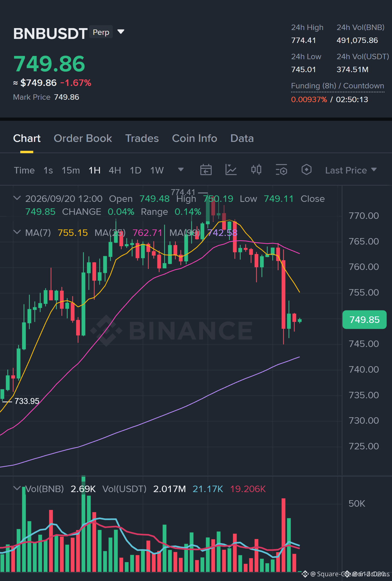
Task: Expand more time intervals dropdown
Action: pos(181,170)
